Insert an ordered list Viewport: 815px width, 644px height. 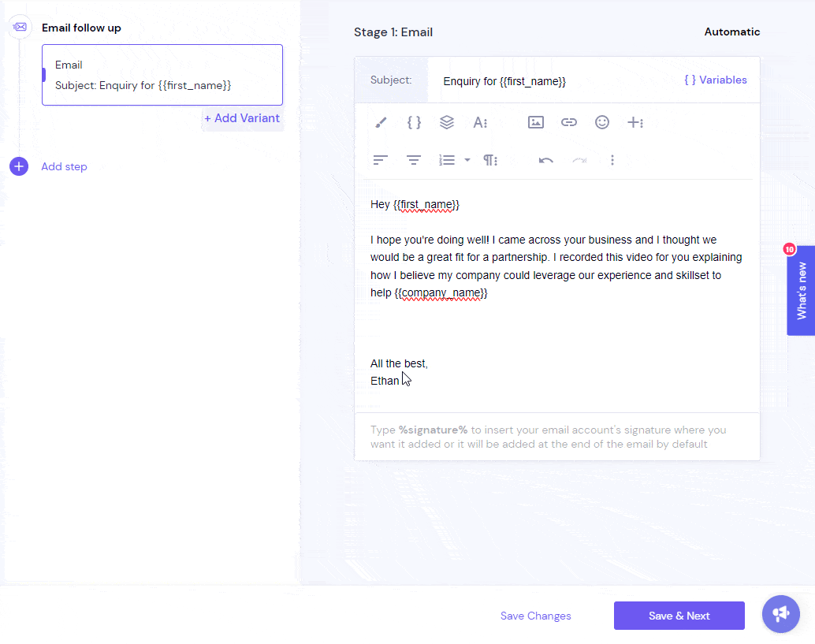click(447, 160)
